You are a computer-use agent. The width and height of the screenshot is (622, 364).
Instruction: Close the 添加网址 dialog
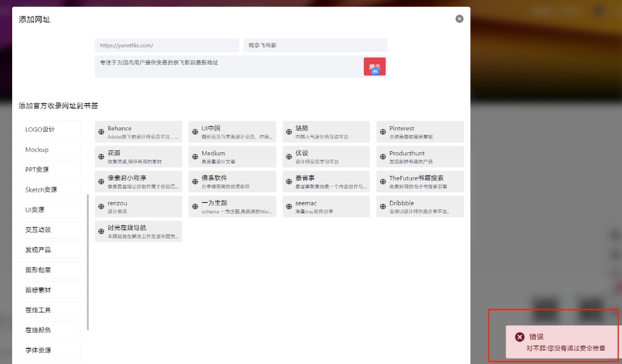click(x=459, y=19)
